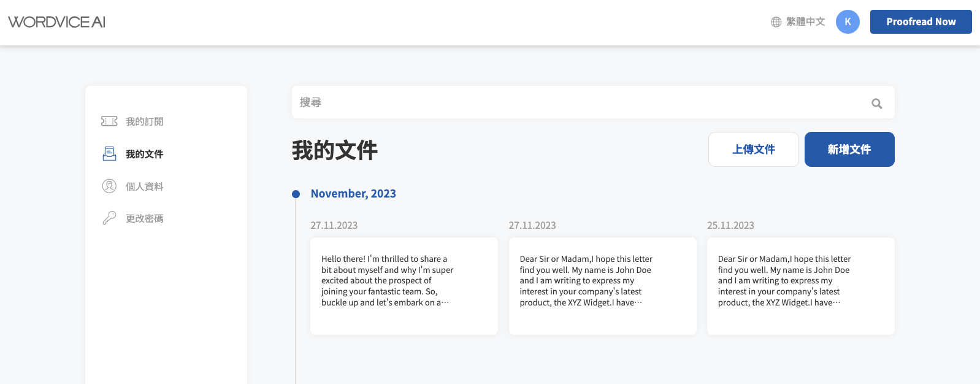Click the Wordvice AI logo

pos(56,22)
